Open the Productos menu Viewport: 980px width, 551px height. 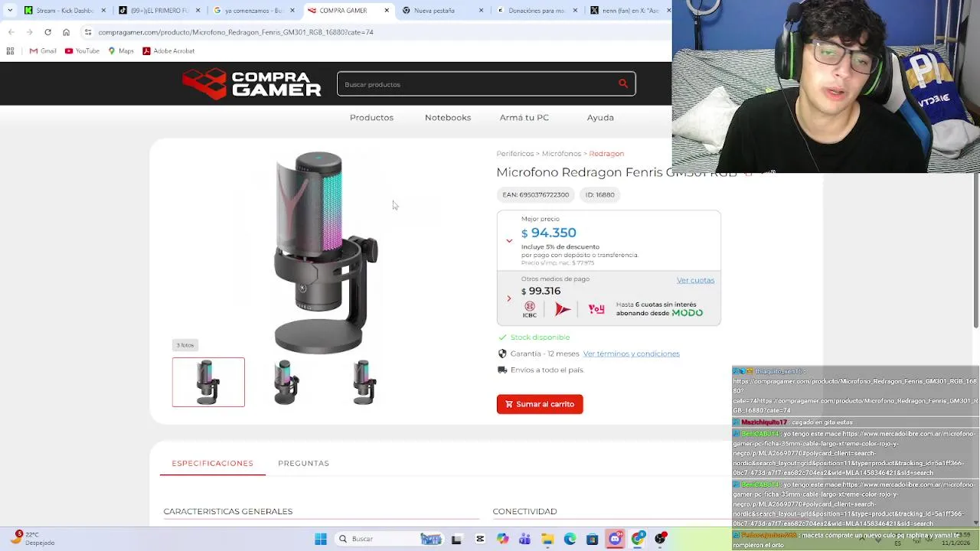point(371,118)
